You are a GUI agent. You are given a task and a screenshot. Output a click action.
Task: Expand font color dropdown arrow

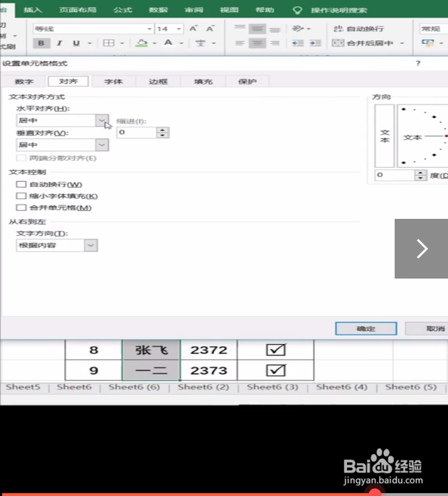point(181,43)
